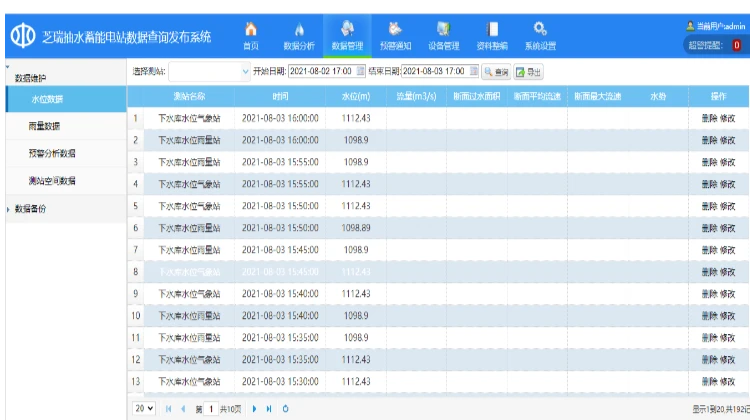Click the 测站名称 column header
The image size is (750, 420).
pos(189,97)
